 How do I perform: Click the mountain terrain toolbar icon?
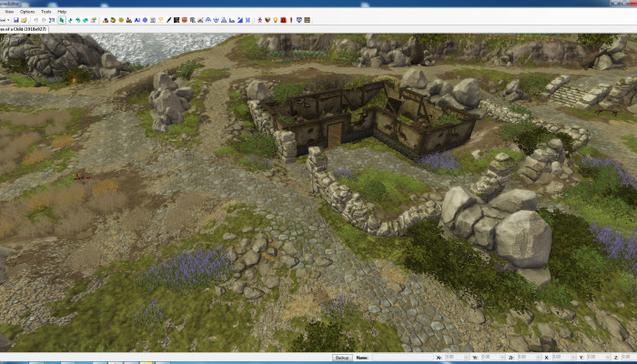pyautogui.click(x=129, y=20)
